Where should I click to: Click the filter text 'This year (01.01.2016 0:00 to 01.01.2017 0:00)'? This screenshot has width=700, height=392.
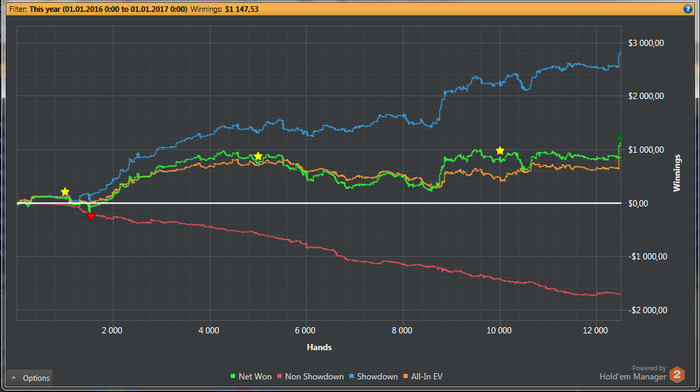pyautogui.click(x=108, y=9)
